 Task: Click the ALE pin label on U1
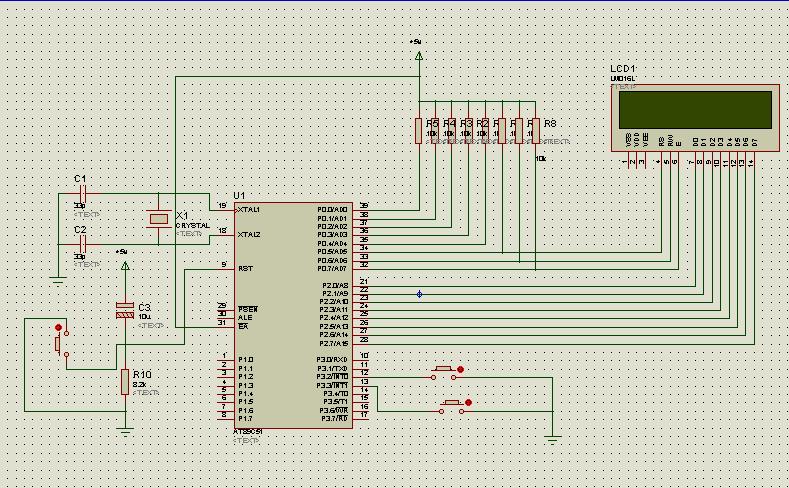245,318
